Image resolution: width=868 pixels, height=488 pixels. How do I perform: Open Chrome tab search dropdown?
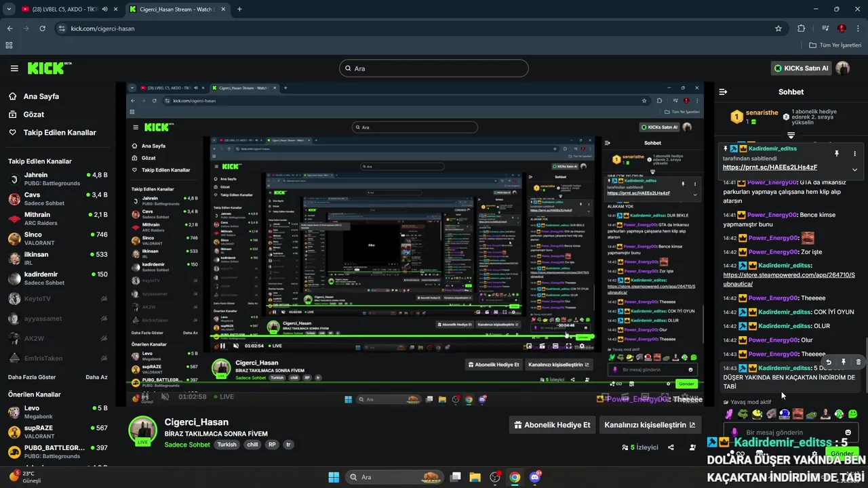9,9
